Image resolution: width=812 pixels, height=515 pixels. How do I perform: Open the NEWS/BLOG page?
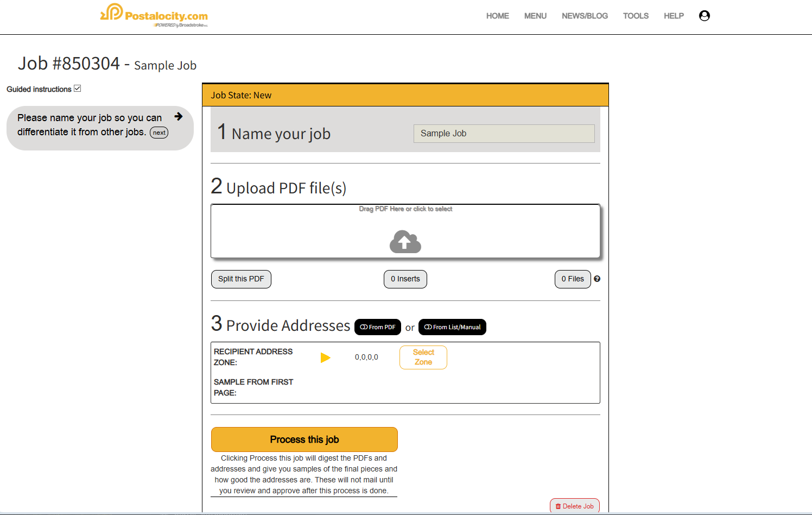pos(585,16)
